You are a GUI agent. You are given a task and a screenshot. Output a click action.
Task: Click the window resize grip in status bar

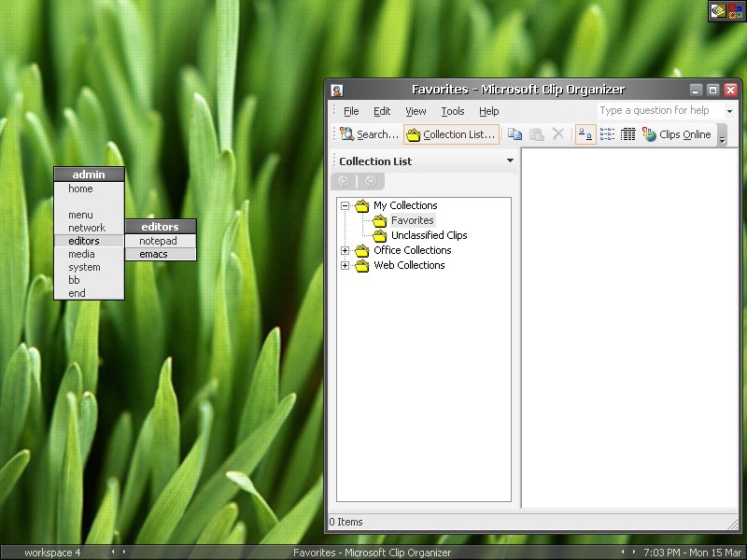733,523
